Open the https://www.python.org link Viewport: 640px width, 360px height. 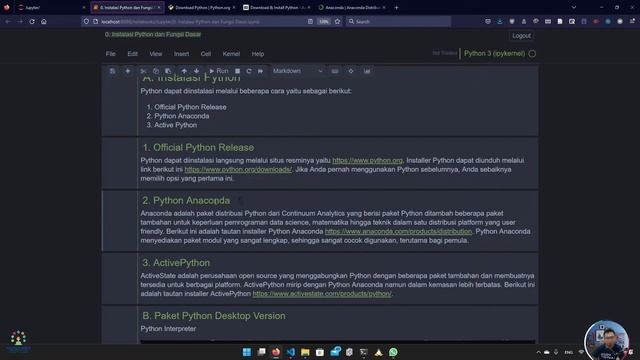click(x=367, y=160)
